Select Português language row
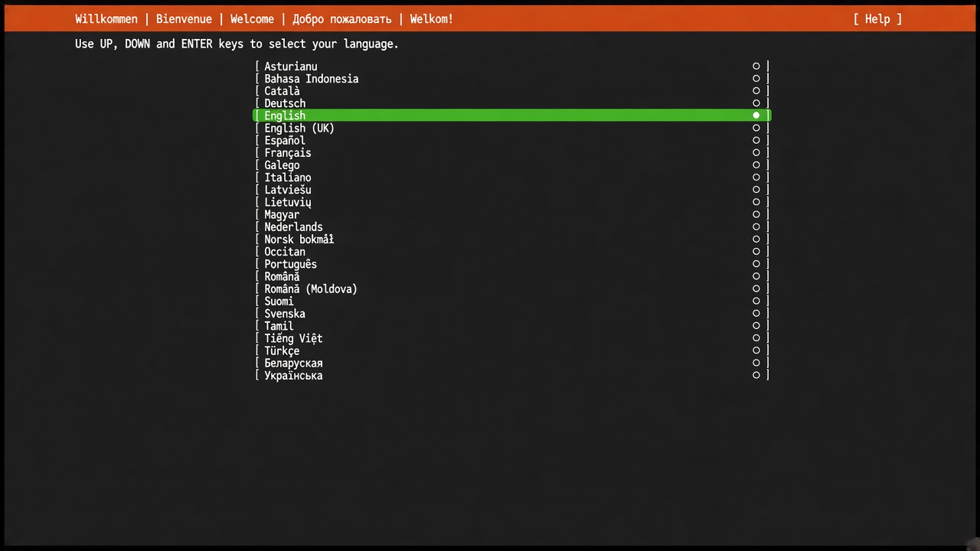The height and width of the screenshot is (551, 980). [x=511, y=264]
